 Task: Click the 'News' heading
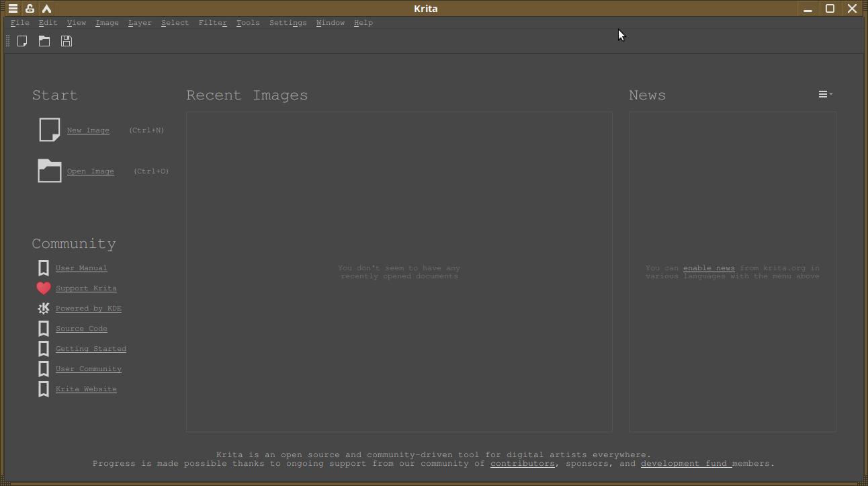point(648,95)
